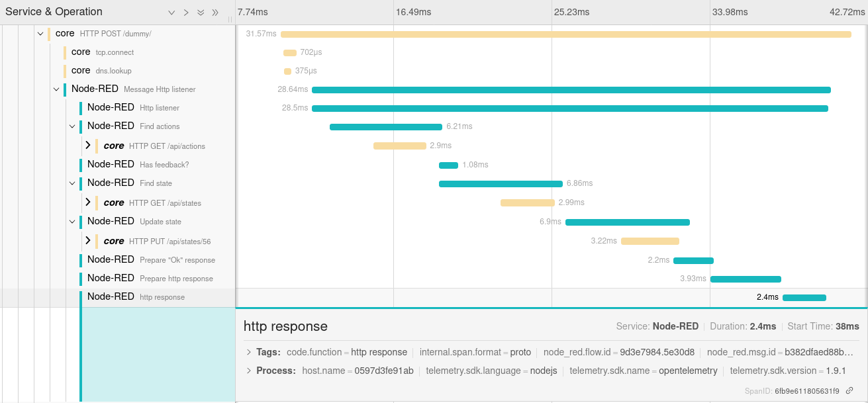The height and width of the screenshot is (403, 868).
Task: Click the 16.49ms timeline tick label
Action: tap(413, 12)
